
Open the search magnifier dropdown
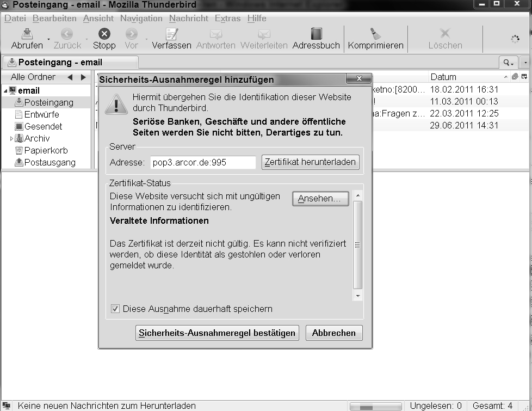[x=508, y=63]
